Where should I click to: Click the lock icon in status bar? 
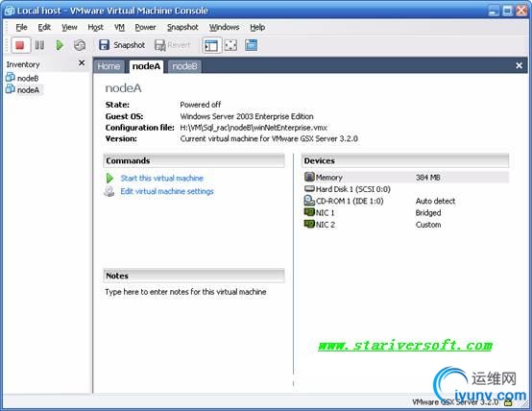[508, 402]
